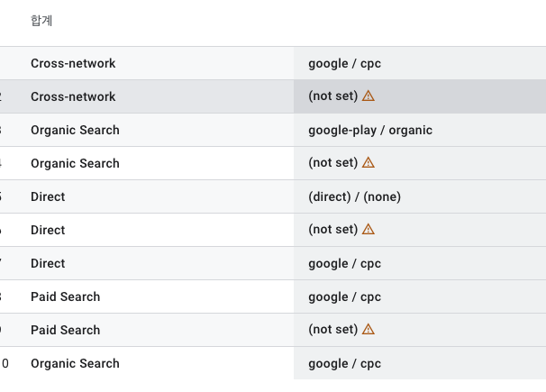Select Cross-network in the highlighted second row
Screen dimensions: 546x392
click(73, 96)
